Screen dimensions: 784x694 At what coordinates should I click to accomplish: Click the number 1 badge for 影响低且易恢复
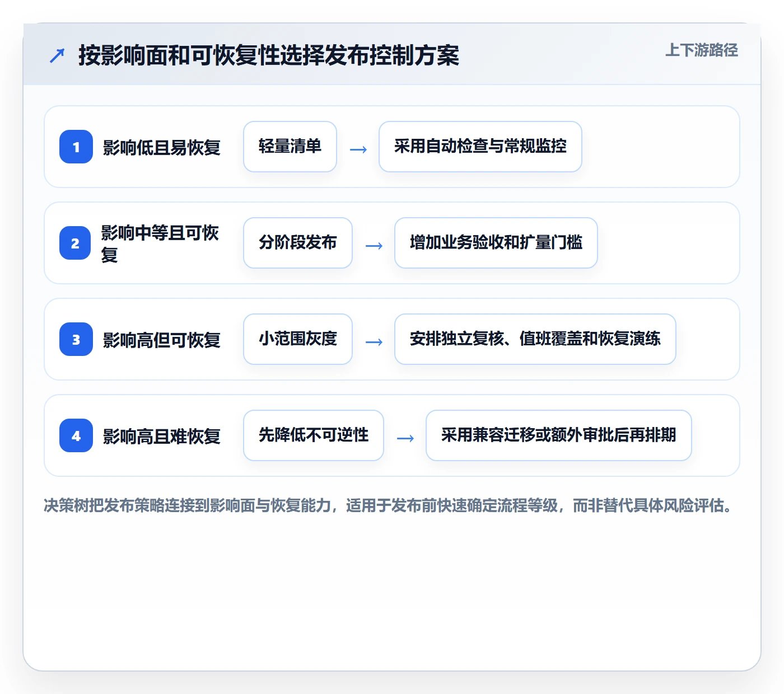(x=76, y=147)
